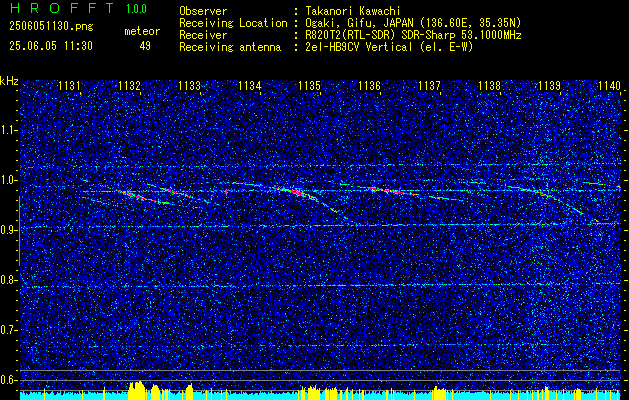Viewport: 629px width, 400px height.
Task: Click the Receiving Location label
Action: point(233,23)
